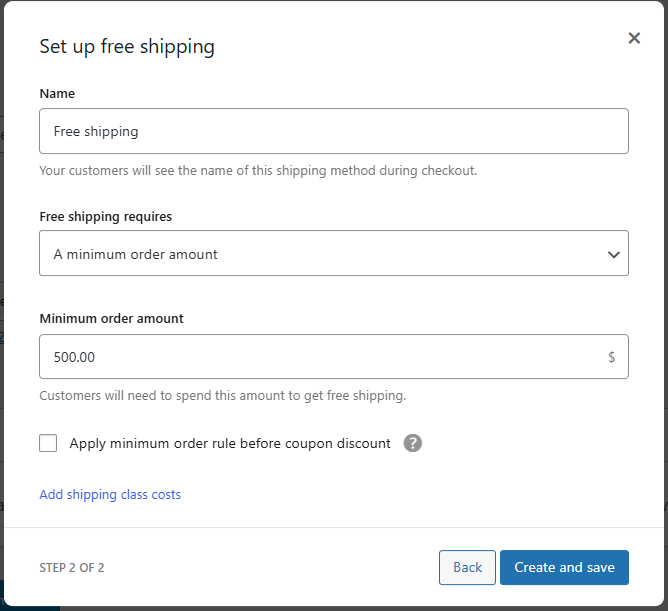The width and height of the screenshot is (668, 611).
Task: Enable the apply minimum order rule checkbox
Action: coord(48,443)
